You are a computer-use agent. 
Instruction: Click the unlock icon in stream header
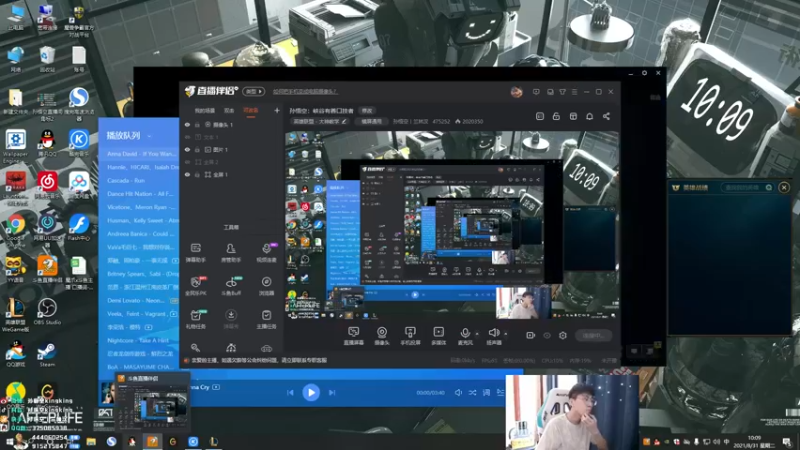tap(556, 116)
